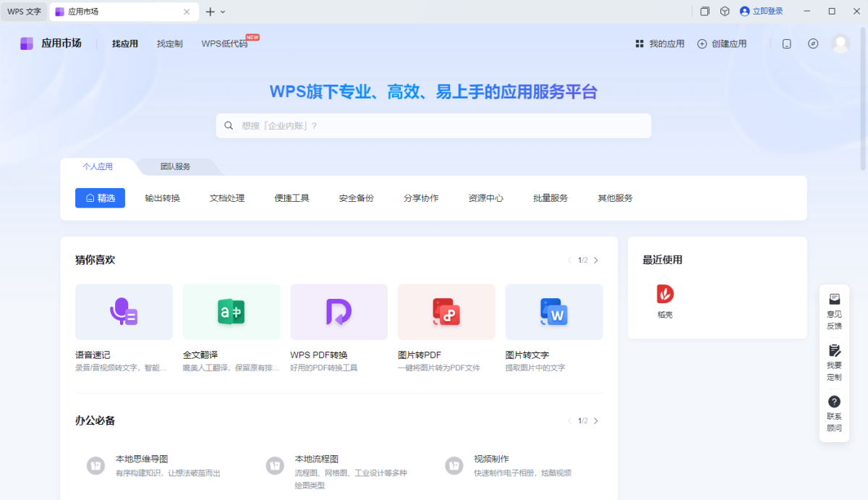Open the WPS PDF转换 app icon card

(339, 312)
